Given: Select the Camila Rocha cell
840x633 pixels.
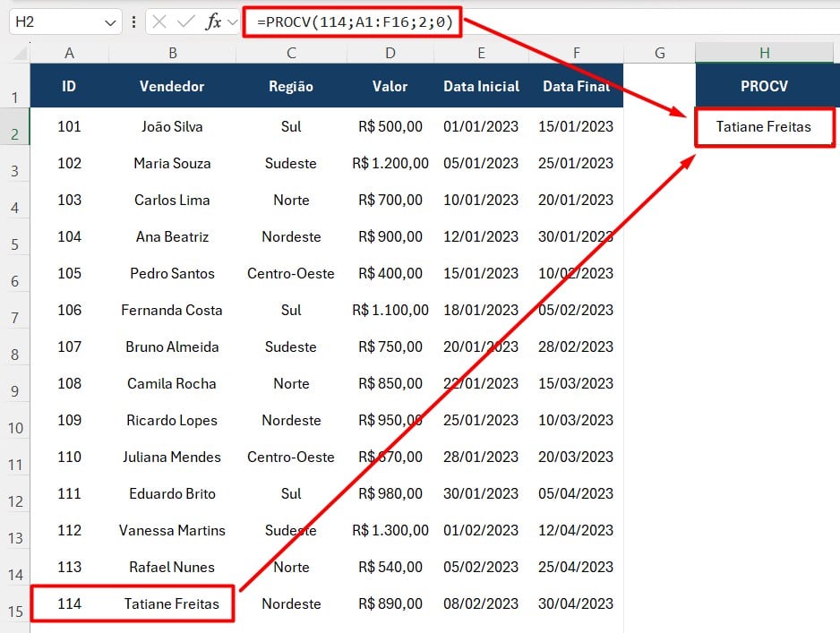Looking at the screenshot, I should point(172,383).
